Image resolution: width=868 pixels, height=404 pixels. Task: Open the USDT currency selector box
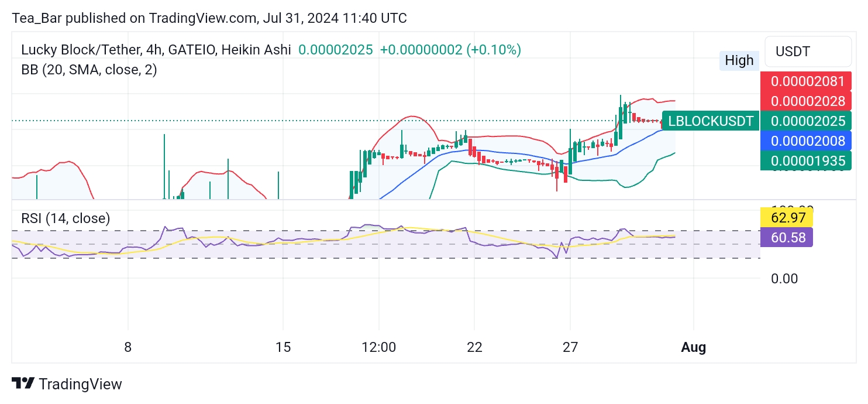point(808,52)
